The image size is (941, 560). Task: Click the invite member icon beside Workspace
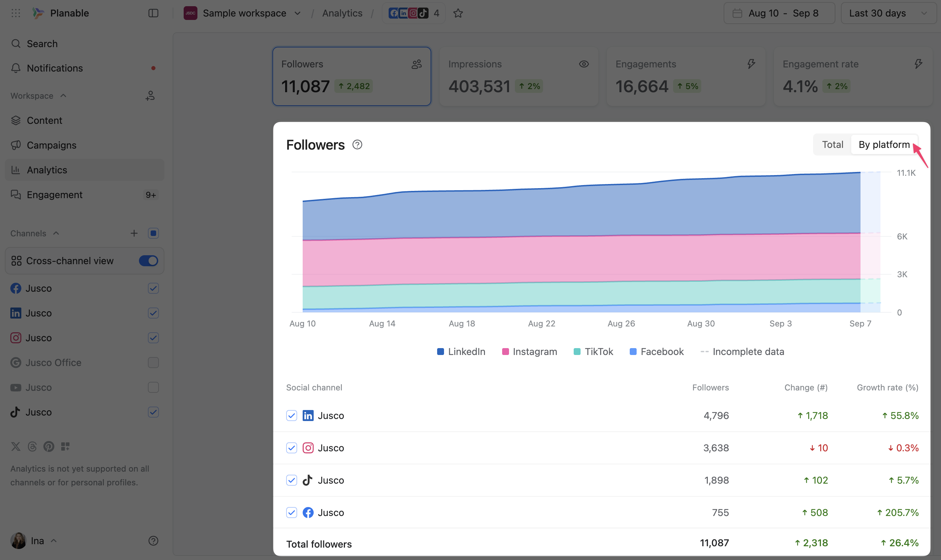pyautogui.click(x=150, y=96)
